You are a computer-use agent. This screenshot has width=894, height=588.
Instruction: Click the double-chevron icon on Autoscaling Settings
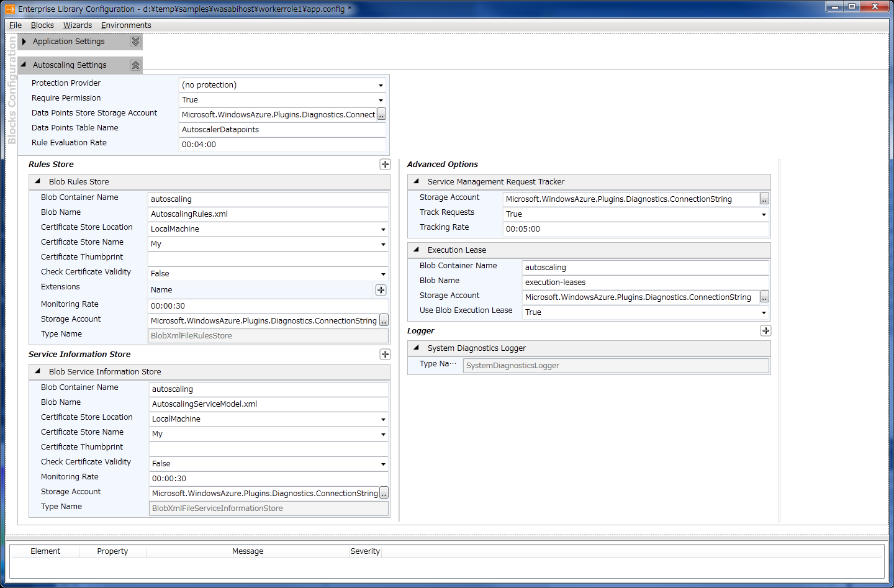tap(135, 65)
